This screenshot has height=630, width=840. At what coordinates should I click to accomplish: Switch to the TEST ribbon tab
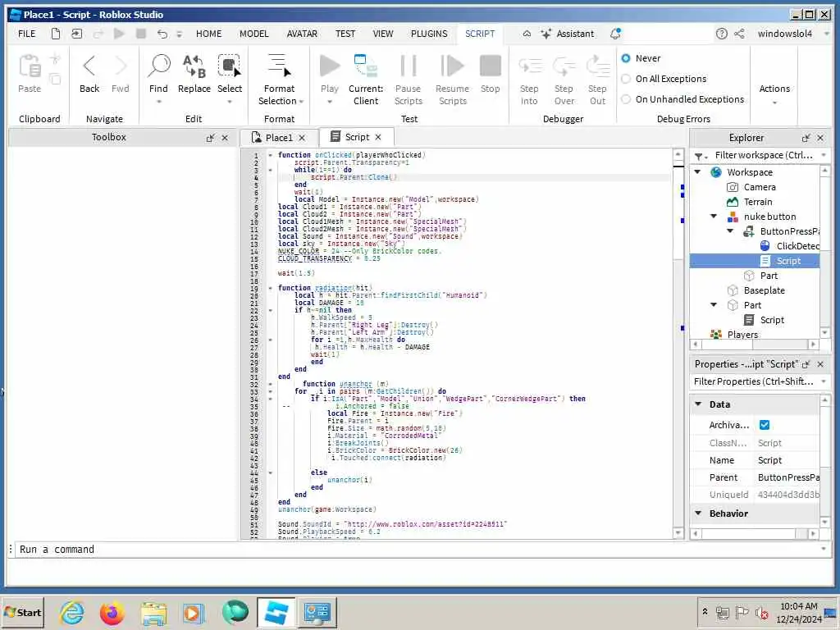[345, 34]
